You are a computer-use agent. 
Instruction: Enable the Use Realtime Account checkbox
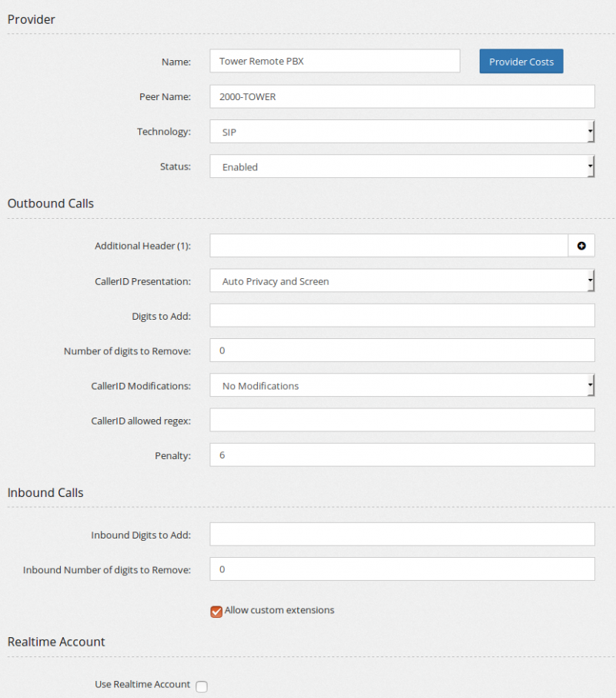coord(201,686)
